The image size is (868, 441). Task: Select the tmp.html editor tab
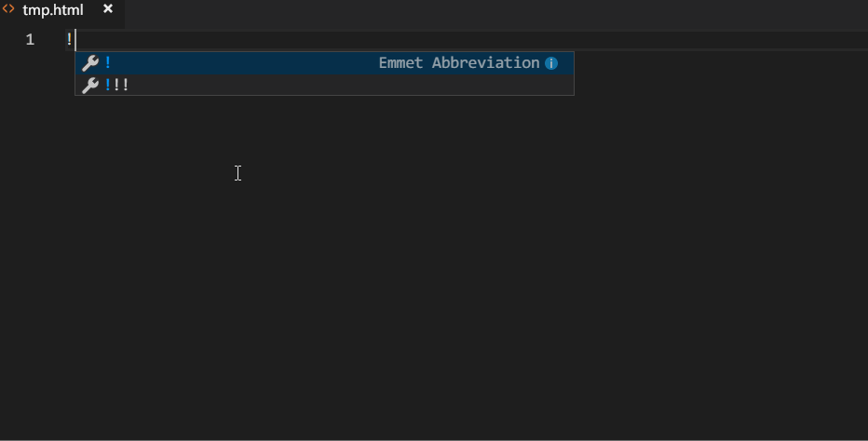(x=53, y=10)
